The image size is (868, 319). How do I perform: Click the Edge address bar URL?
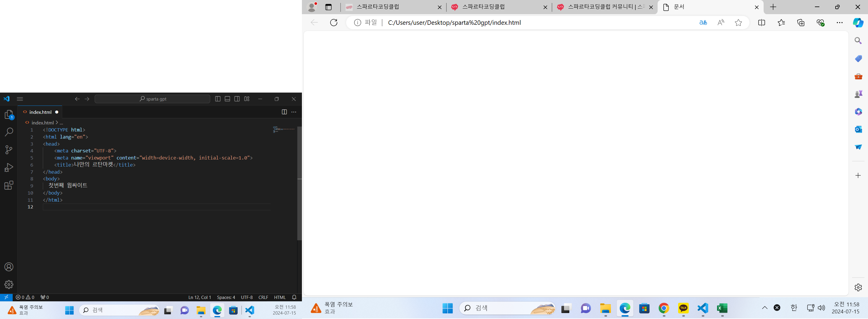454,23
